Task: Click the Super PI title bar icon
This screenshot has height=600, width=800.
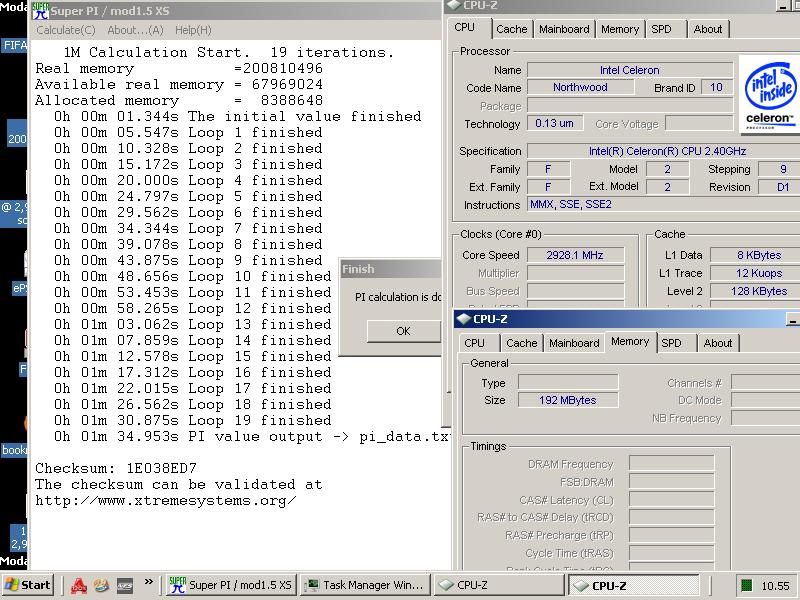Action: coord(41,11)
